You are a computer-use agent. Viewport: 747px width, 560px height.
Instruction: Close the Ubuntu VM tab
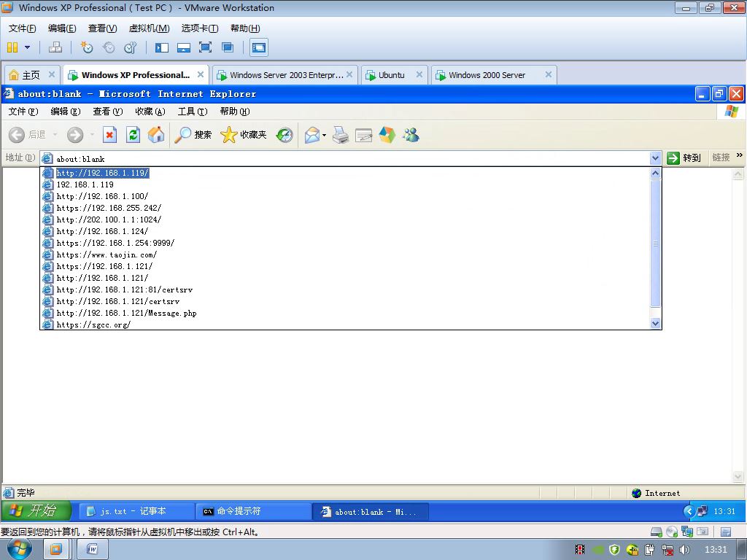pos(419,74)
